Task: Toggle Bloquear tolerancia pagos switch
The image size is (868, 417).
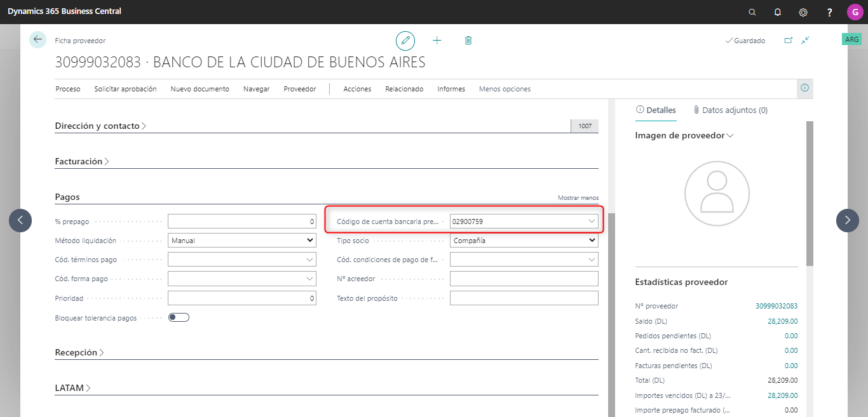Action: pos(179,317)
